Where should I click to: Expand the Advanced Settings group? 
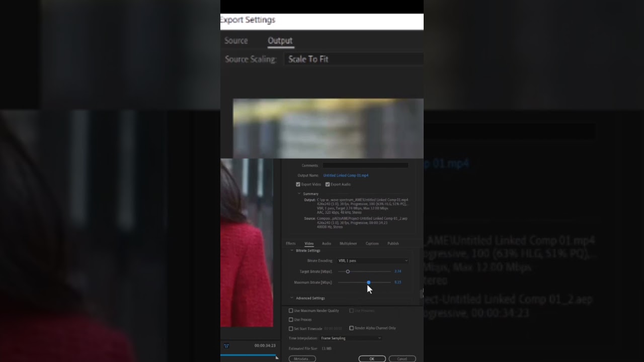coord(292,298)
